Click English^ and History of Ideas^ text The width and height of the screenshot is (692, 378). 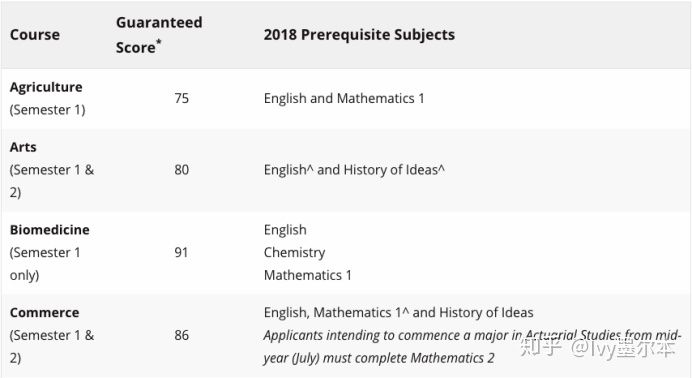354,170
